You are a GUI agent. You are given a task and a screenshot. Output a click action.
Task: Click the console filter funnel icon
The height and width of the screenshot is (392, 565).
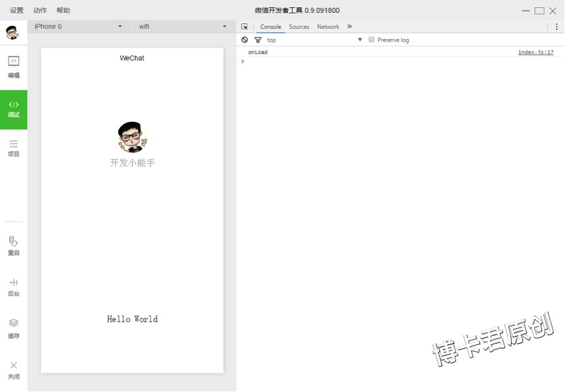point(258,40)
